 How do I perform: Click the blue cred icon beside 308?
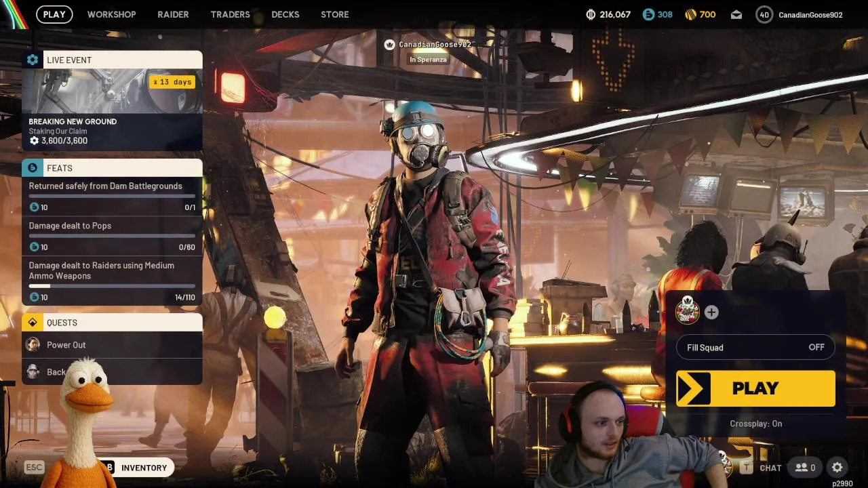pyautogui.click(x=649, y=14)
